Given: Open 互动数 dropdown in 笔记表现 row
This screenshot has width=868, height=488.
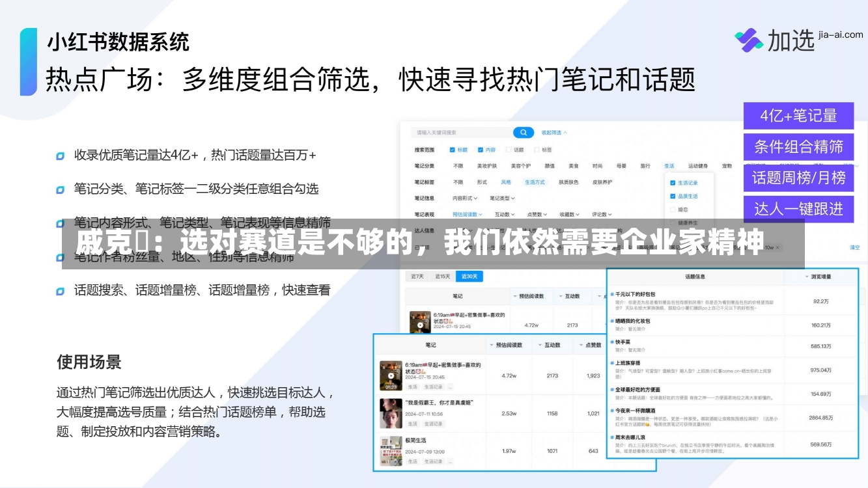Looking at the screenshot, I should [505, 214].
